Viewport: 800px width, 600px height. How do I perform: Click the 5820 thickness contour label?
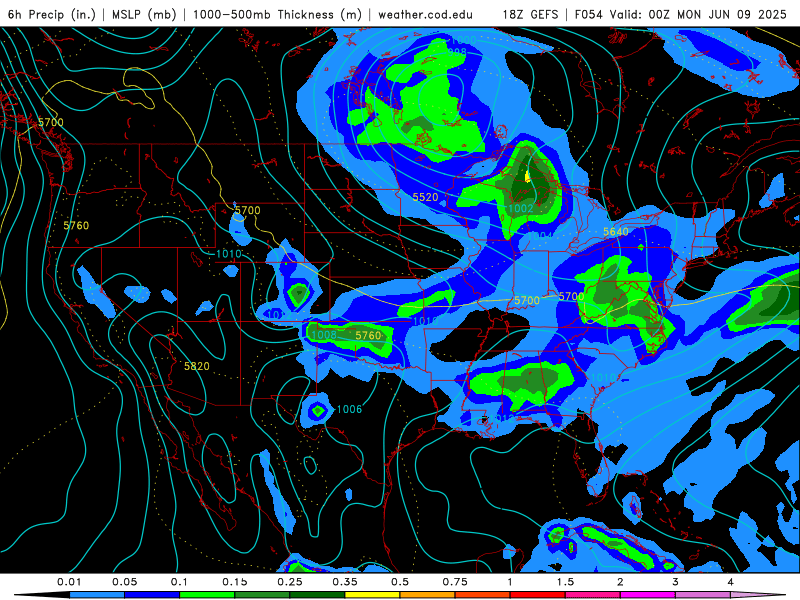click(196, 366)
